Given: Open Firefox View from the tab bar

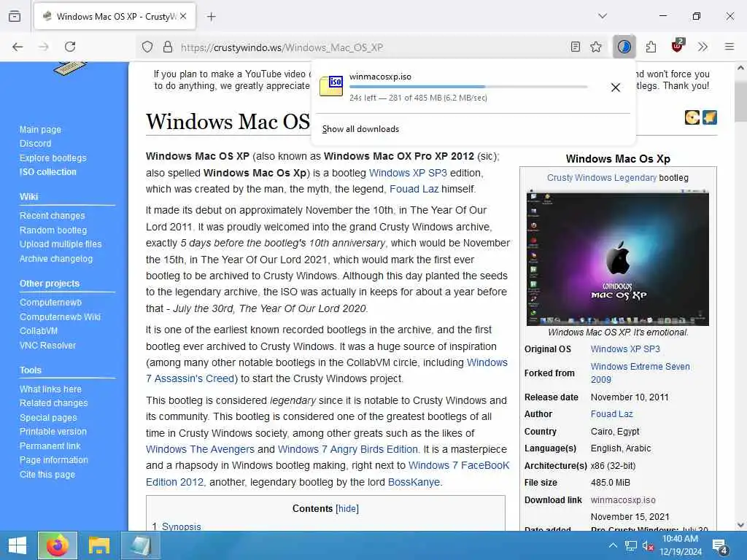Looking at the screenshot, I should point(15,16).
